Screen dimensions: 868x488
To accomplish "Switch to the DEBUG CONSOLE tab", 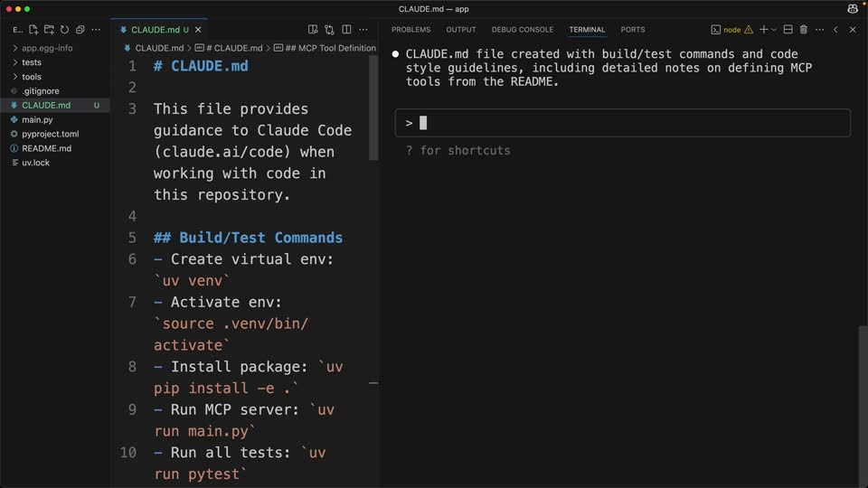I will [523, 30].
